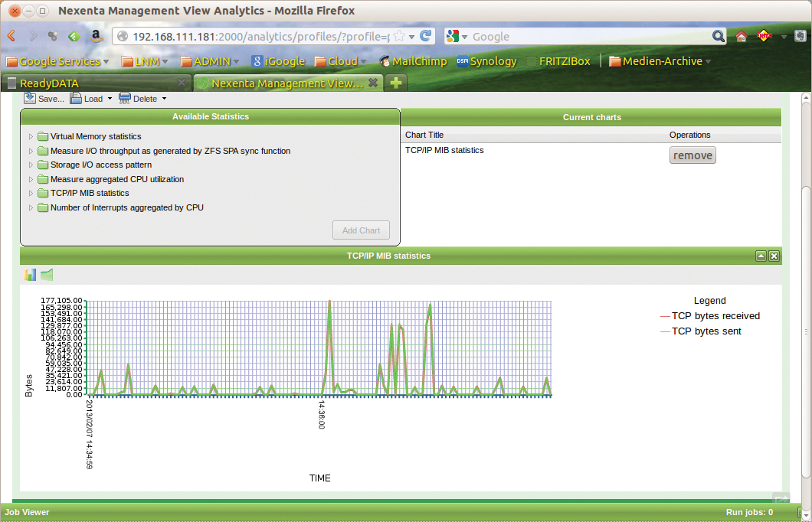Image resolution: width=812 pixels, height=522 pixels.
Task: Click the Save profile icon
Action: [x=30, y=98]
